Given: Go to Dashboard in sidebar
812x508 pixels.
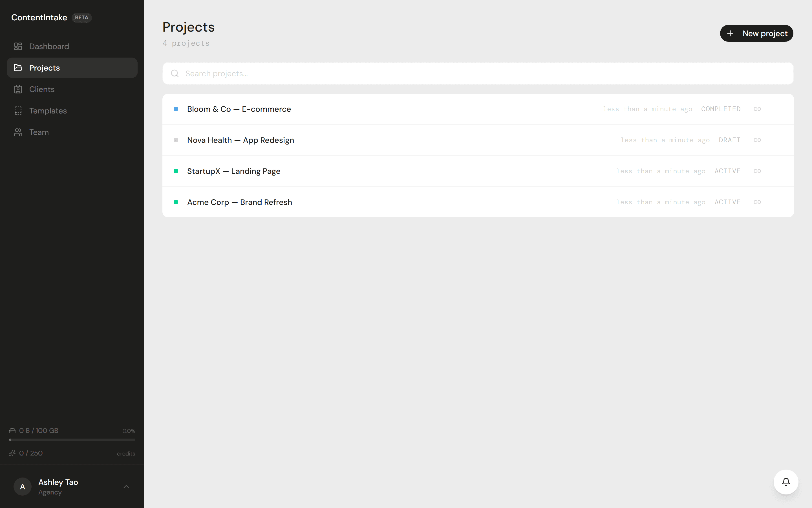Looking at the screenshot, I should (x=72, y=46).
